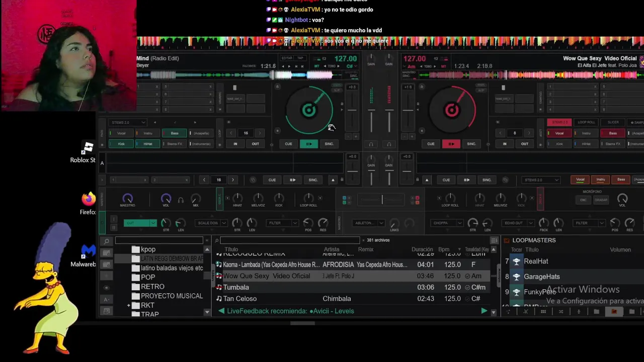The image size is (644, 362).
Task: Click the microphone VOL knob
Action: (x=622, y=199)
